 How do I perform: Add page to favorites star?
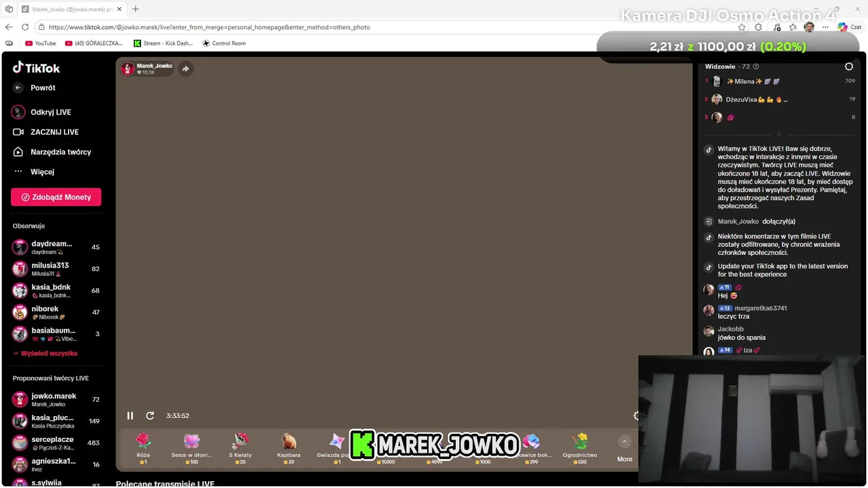742,27
